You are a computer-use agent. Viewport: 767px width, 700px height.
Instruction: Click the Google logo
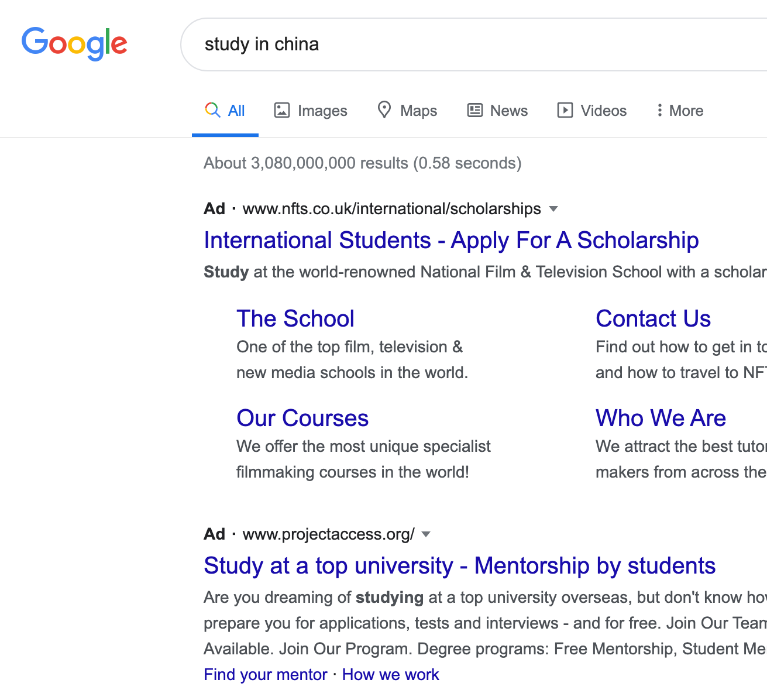[x=74, y=44]
